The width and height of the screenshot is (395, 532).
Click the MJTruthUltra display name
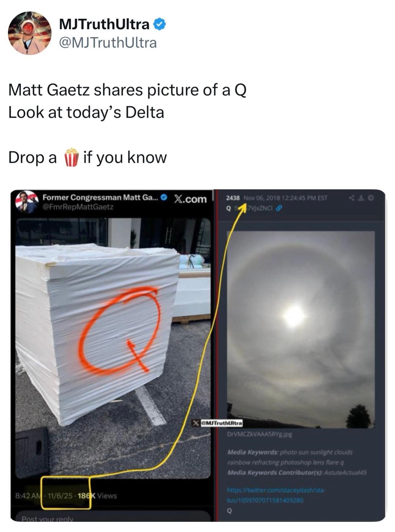104,25
